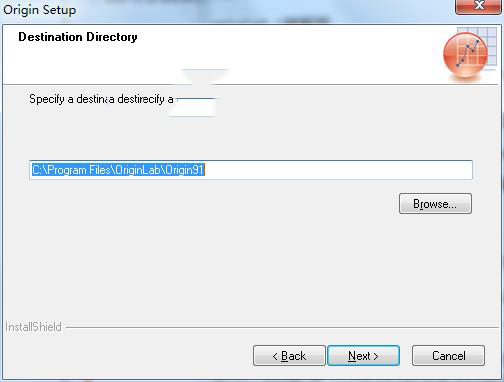
Task: Click the Origin graph logo icon
Action: (x=469, y=55)
